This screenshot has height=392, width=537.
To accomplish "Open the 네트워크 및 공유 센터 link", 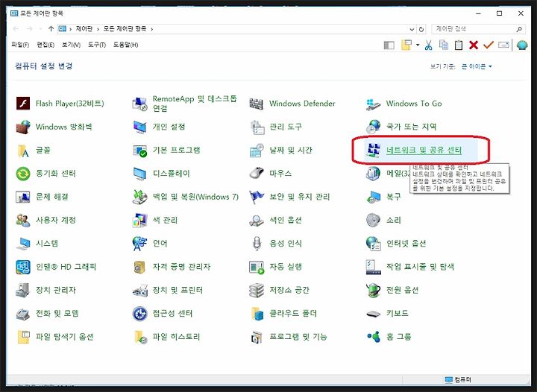I will [424, 150].
